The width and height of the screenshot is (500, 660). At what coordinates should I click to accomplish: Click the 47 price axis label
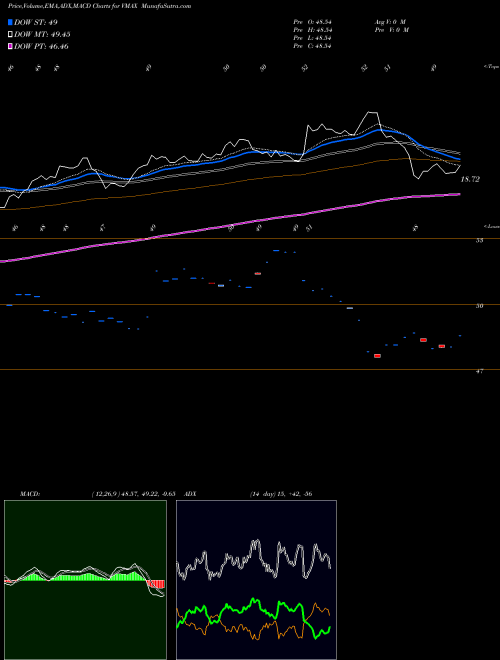point(479,371)
